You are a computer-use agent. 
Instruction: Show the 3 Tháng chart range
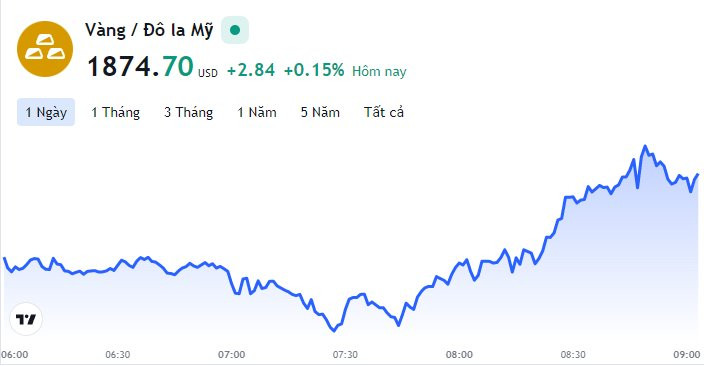click(x=189, y=112)
